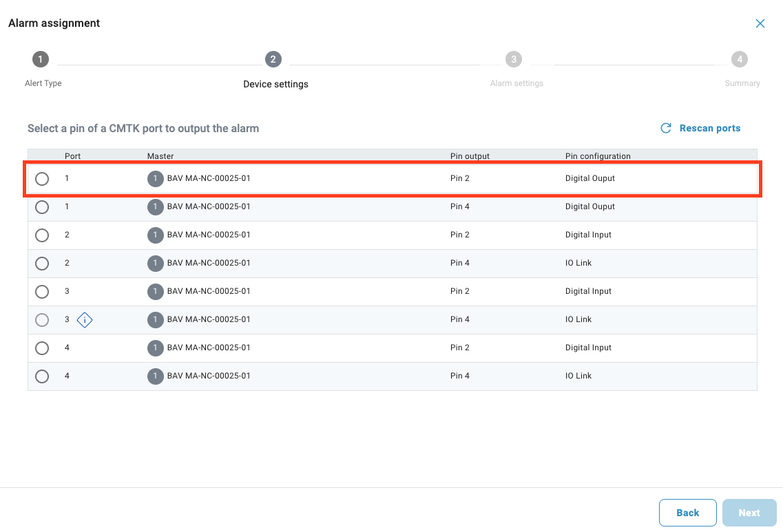Close the Alarm assignment dialog
This screenshot has width=783, height=532.
pyautogui.click(x=760, y=23)
